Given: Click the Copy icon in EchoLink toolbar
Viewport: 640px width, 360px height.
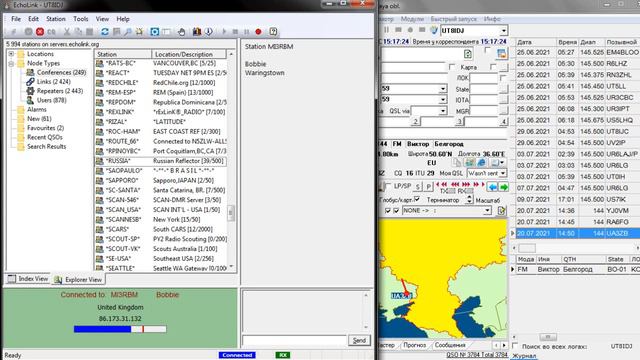Looking at the screenshot, I should (x=78, y=31).
